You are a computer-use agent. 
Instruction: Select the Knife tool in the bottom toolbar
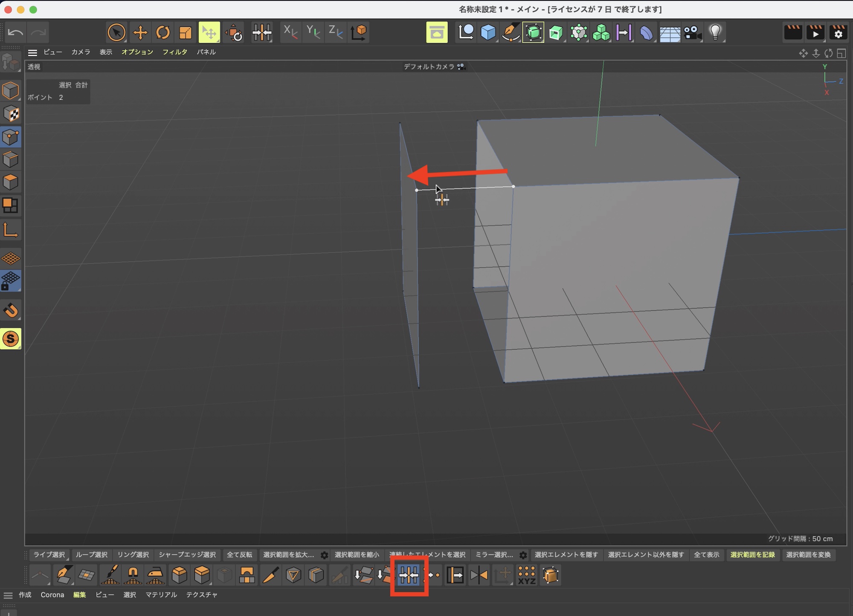coord(270,575)
